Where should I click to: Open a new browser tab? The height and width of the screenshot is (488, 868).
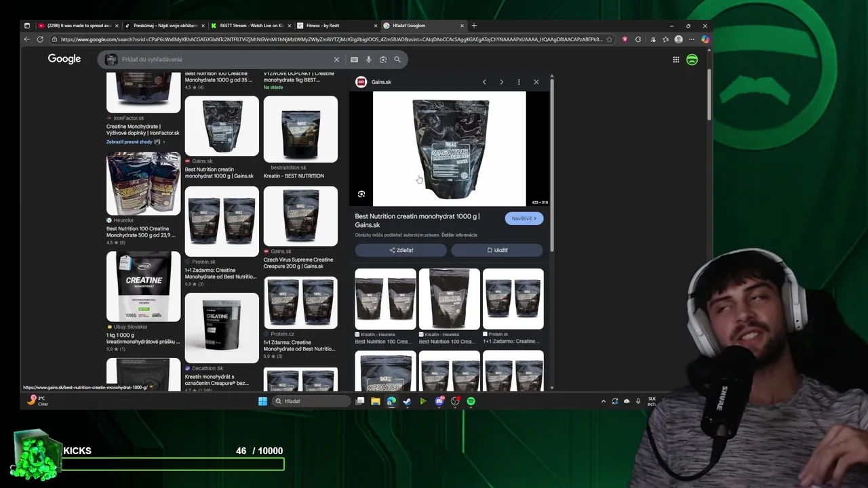pyautogui.click(x=474, y=26)
